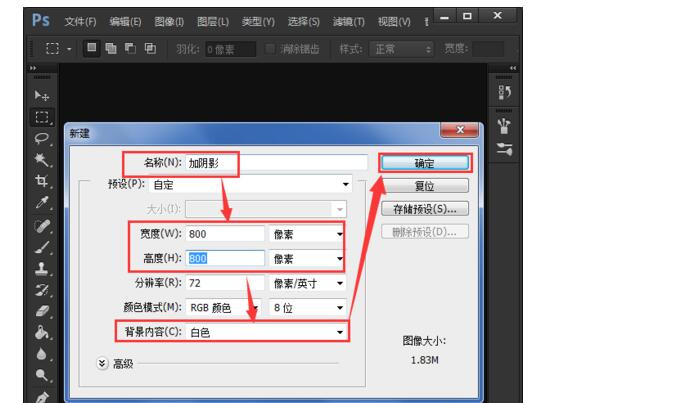Toggle the 消除锯齿 checkbox
673x403 pixels.
point(270,48)
